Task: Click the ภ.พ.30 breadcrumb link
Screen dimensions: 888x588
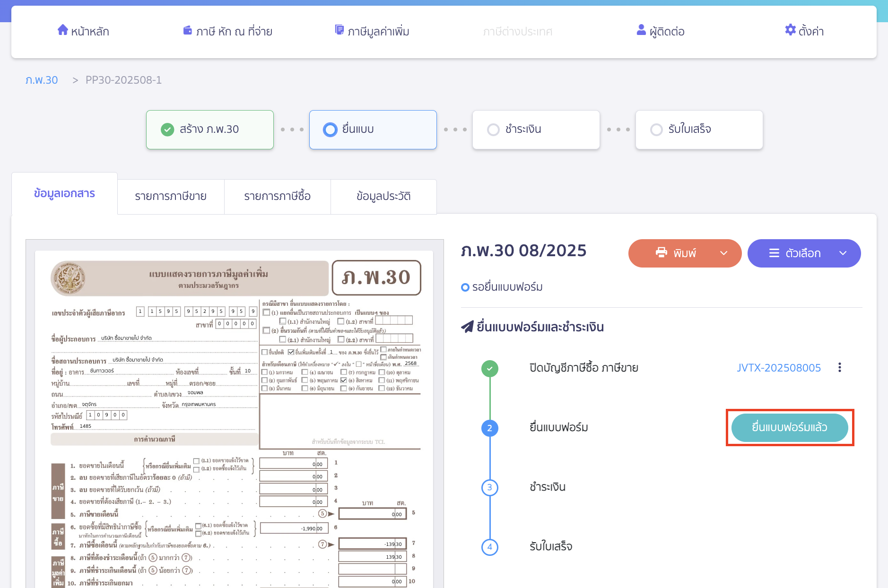Action: pos(42,80)
